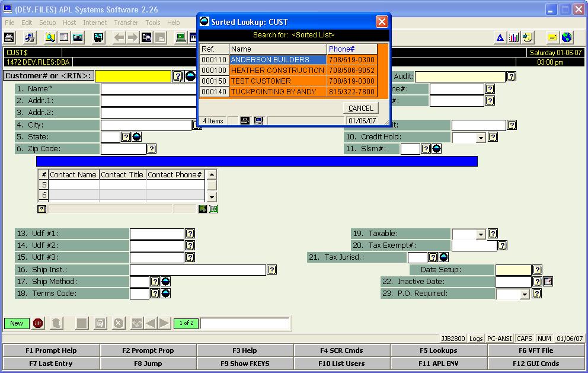588x373 pixels.
Task: Open the Host menu
Action: point(69,23)
